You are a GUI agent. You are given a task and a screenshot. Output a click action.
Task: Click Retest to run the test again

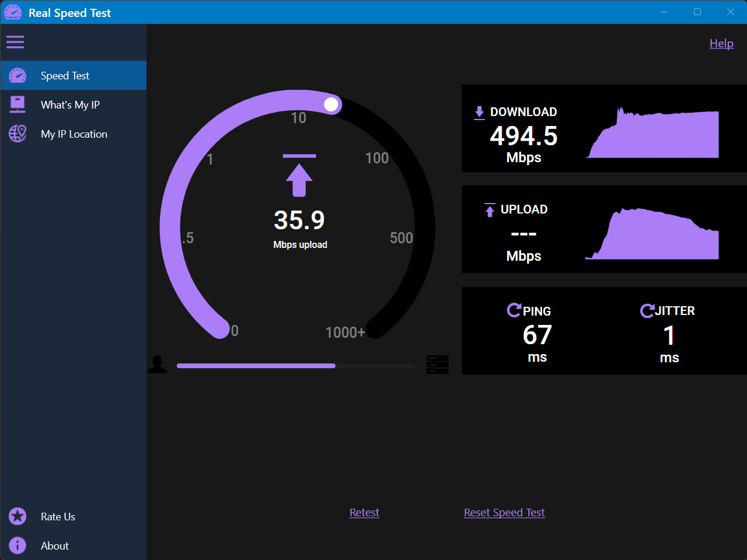point(364,512)
